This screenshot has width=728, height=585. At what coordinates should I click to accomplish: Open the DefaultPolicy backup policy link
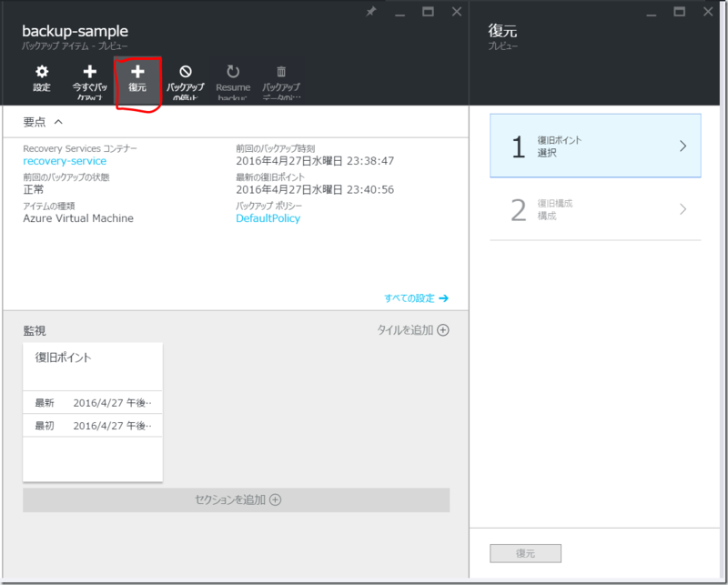click(x=268, y=218)
